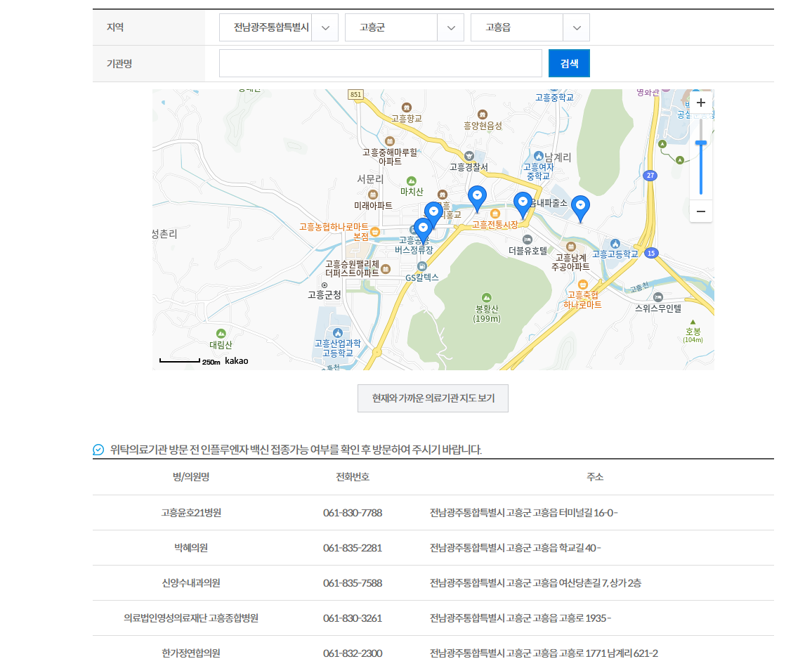
Task: Click the 고흥승원팰리체 더퍼스트아파트 icon
Action: click(386, 269)
